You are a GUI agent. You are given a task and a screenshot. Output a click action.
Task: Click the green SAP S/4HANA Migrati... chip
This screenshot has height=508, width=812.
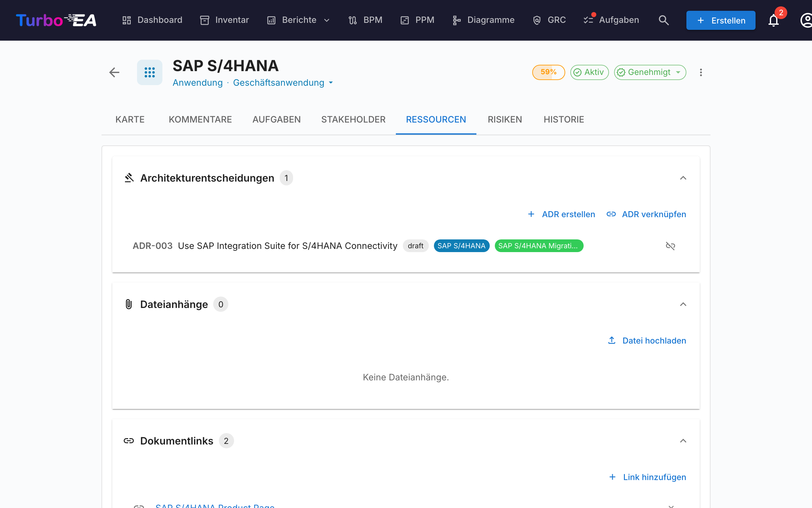tap(539, 246)
